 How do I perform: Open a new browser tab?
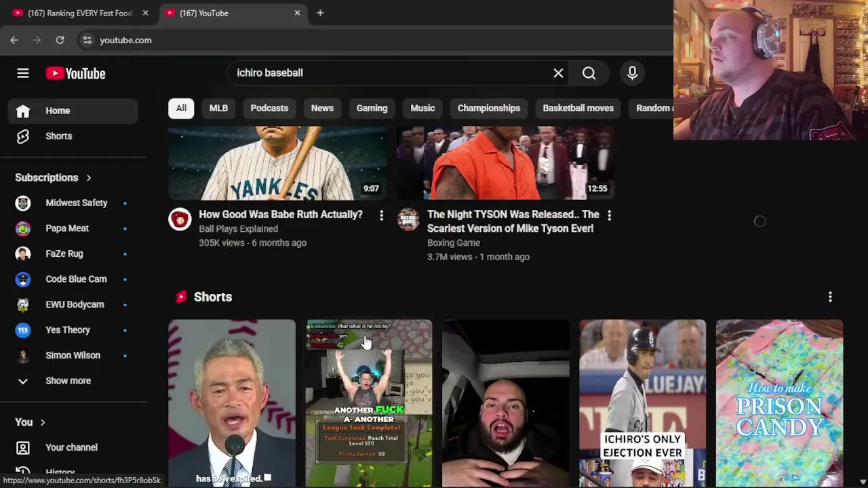[x=320, y=13]
